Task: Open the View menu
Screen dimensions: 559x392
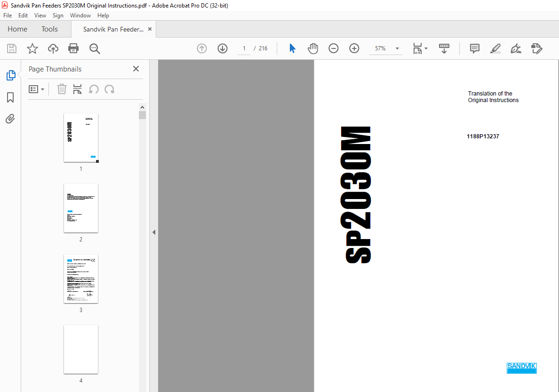Action: (x=40, y=16)
